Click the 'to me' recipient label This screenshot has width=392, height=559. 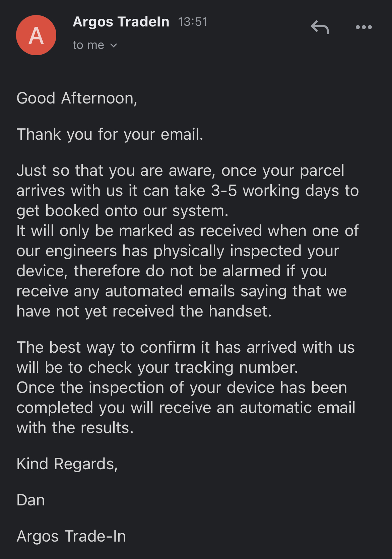point(88,45)
